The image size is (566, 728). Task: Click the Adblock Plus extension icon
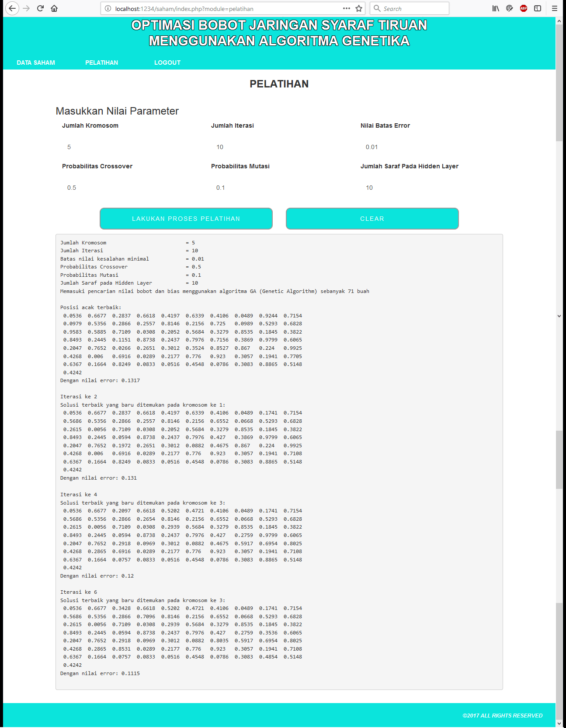[524, 8]
